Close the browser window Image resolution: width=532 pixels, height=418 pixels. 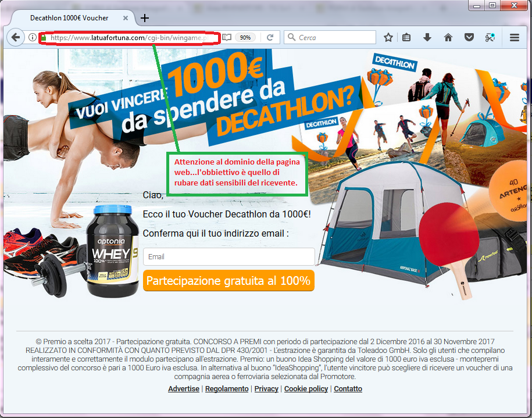coord(515,5)
